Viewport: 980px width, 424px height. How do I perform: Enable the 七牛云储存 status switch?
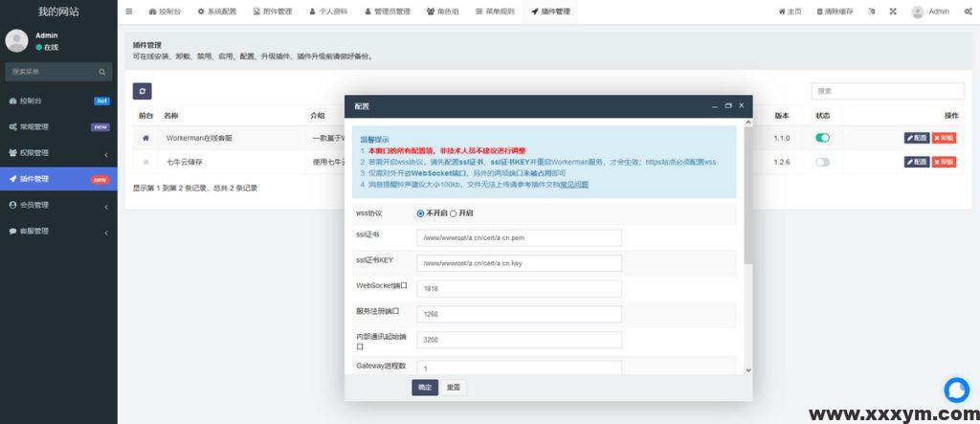tap(822, 162)
